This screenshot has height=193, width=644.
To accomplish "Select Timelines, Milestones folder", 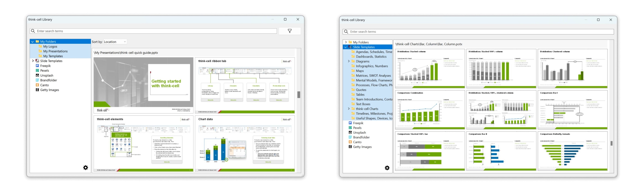I will pyautogui.click(x=372, y=113).
